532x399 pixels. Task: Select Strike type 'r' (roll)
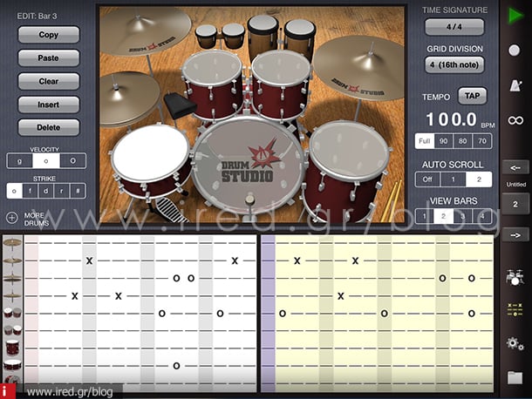click(x=61, y=191)
